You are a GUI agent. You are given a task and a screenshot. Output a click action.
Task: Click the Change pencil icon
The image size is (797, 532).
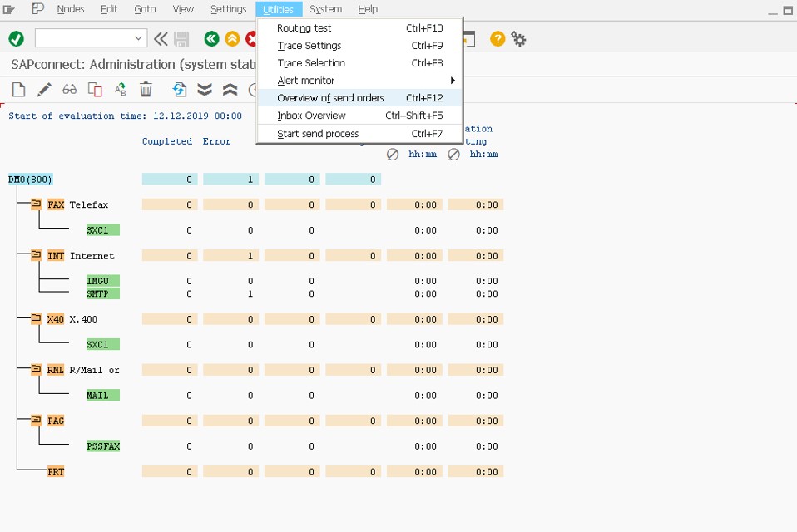pyautogui.click(x=44, y=90)
